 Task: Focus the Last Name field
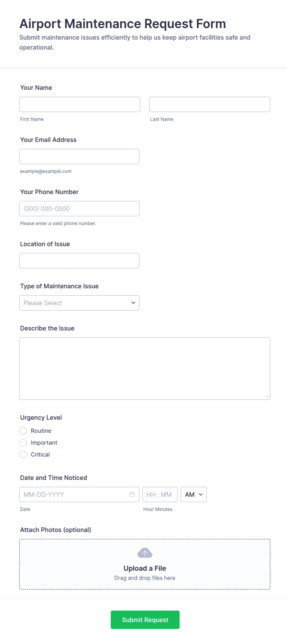point(210,104)
